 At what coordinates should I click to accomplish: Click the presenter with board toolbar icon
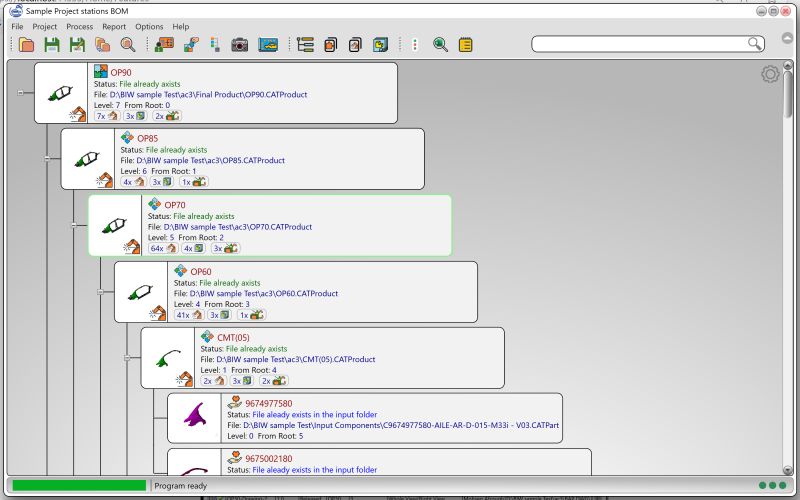[x=164, y=45]
